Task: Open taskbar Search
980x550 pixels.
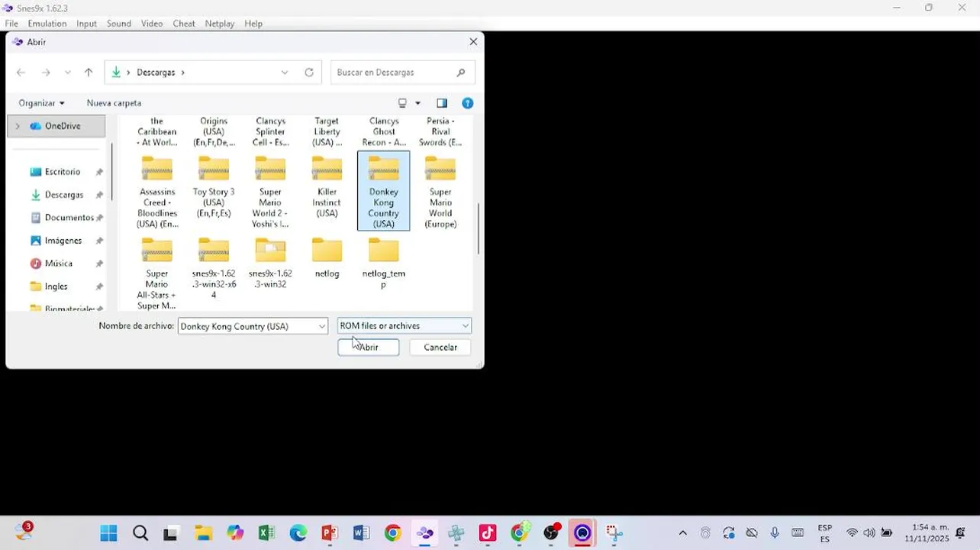Action: pos(140,533)
